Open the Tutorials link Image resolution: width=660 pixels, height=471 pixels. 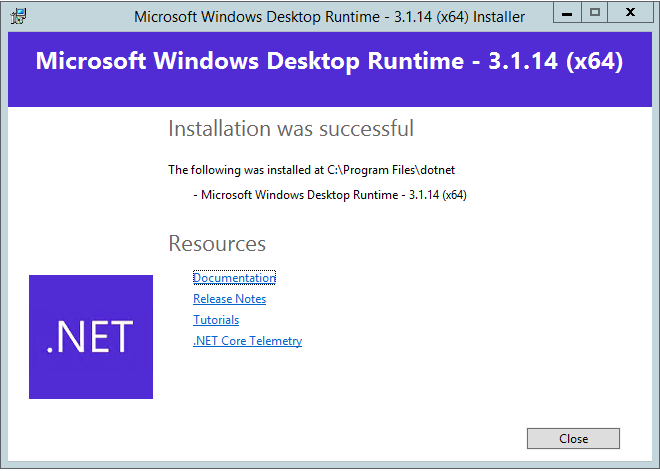coord(216,320)
